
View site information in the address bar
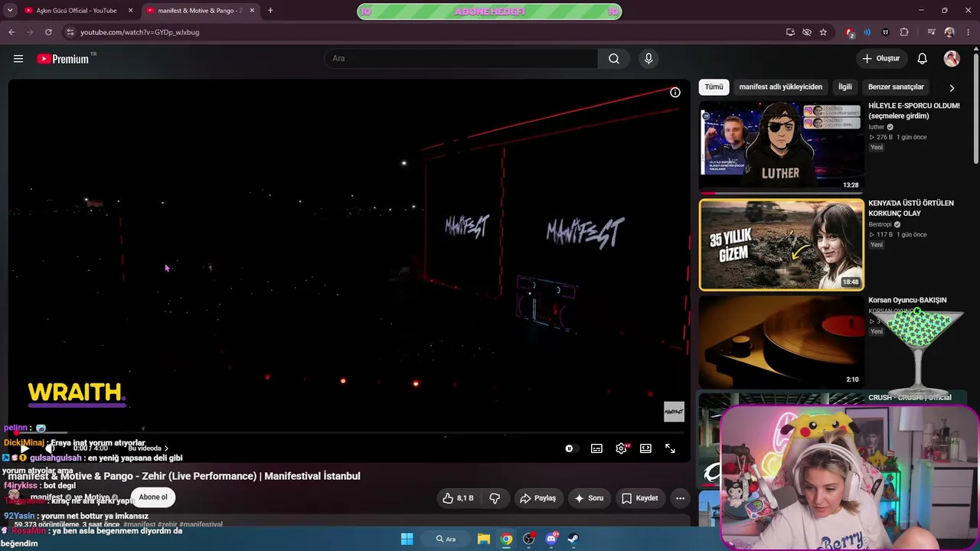(70, 32)
